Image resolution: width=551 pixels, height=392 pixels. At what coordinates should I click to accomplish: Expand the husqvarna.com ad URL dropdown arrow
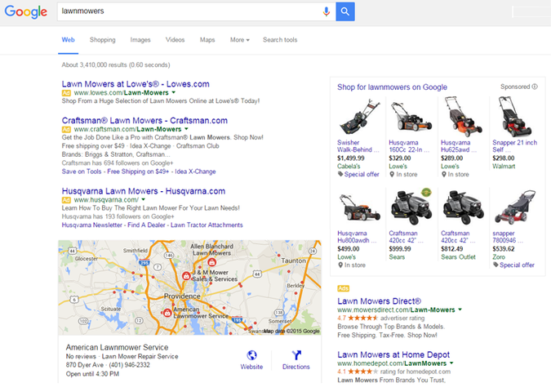pos(143,200)
